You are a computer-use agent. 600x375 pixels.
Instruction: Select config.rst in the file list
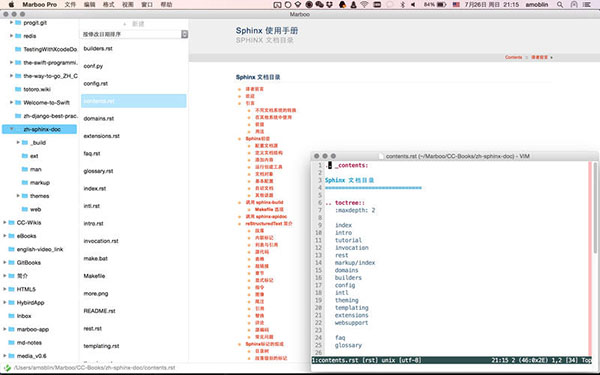pos(134,83)
